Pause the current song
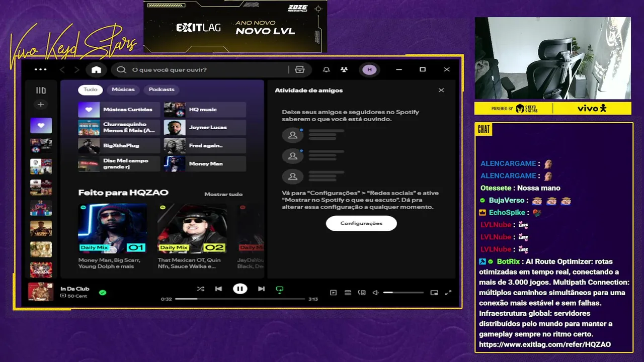The height and width of the screenshot is (362, 644). pos(240,289)
